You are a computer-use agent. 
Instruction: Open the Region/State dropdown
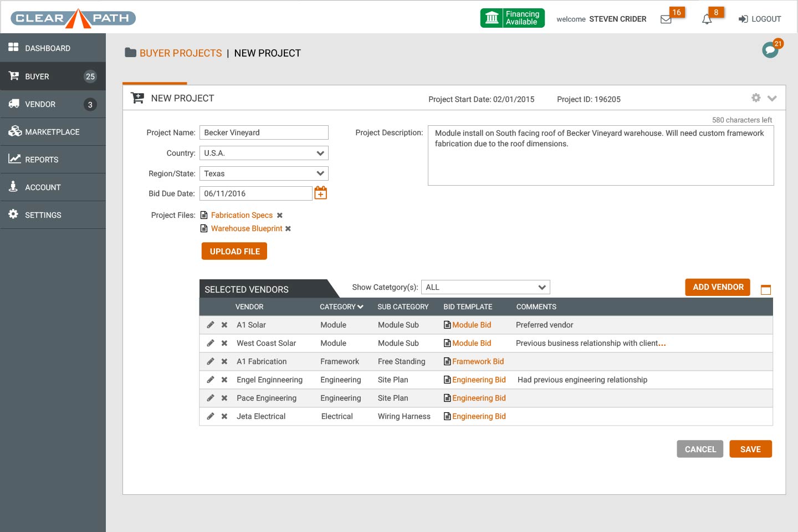click(x=264, y=173)
